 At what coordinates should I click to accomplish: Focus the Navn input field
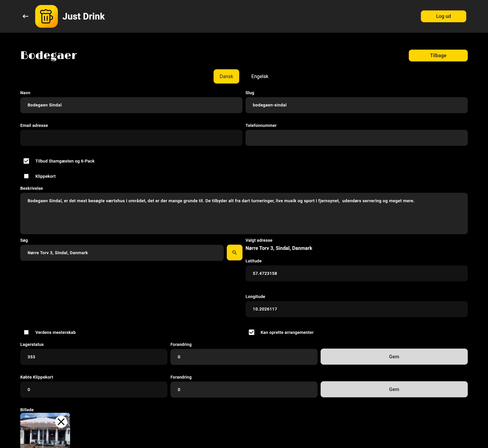click(x=131, y=105)
